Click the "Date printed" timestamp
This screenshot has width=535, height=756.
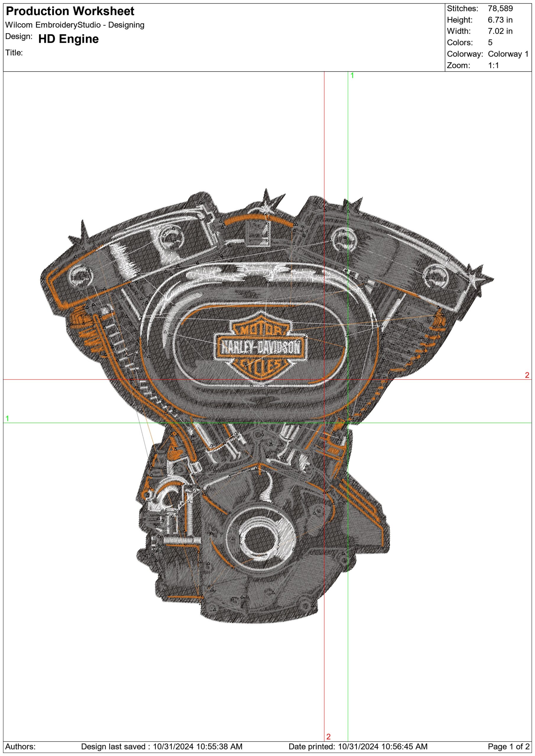[358, 747]
